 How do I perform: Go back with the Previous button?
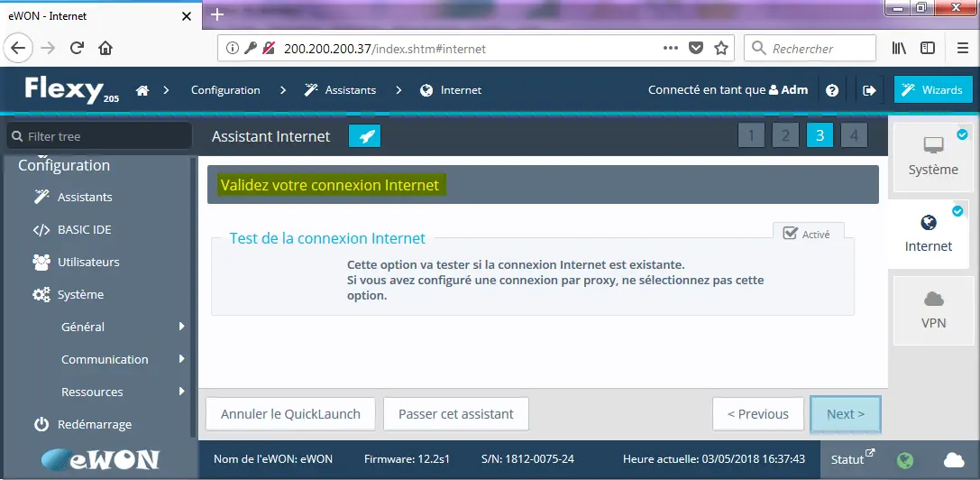tap(758, 413)
